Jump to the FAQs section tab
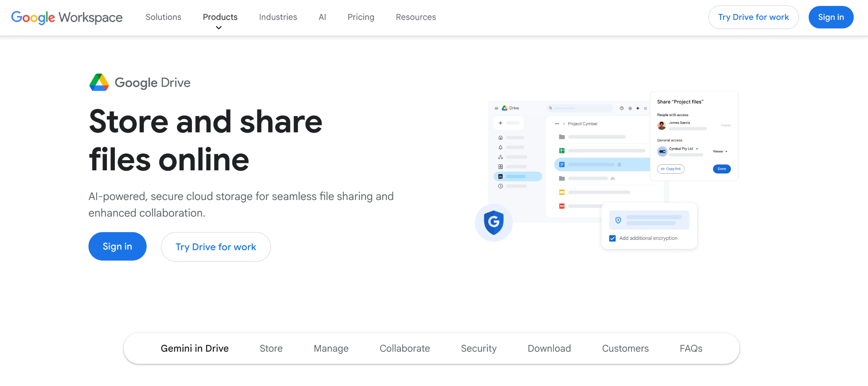Image resolution: width=868 pixels, height=386 pixels. pos(691,348)
